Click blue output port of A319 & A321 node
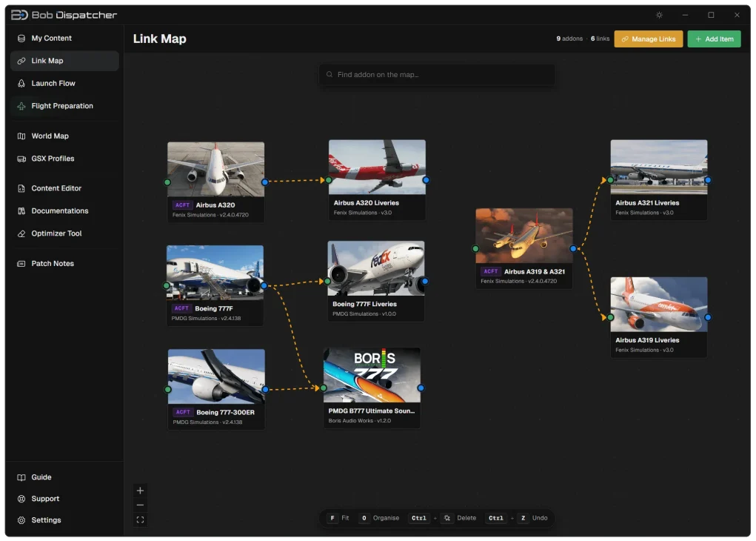 click(x=573, y=248)
